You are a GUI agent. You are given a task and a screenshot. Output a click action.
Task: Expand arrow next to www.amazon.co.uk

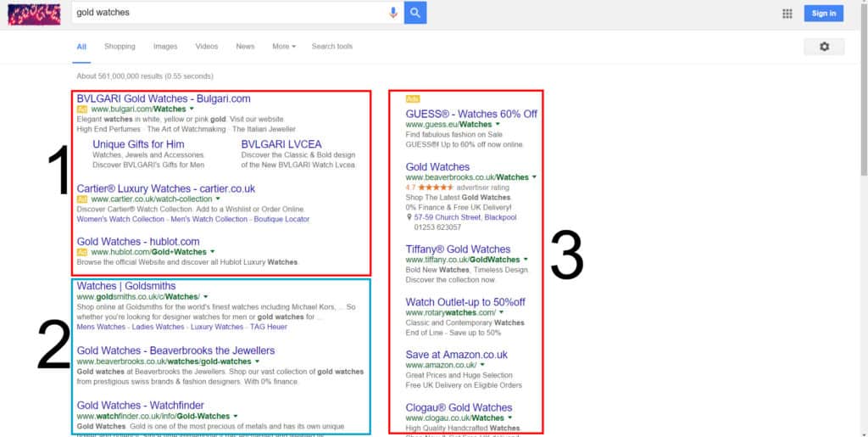coord(482,365)
